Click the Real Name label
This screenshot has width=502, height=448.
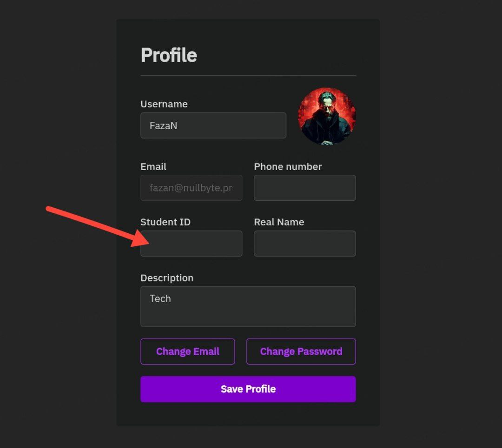pos(279,222)
